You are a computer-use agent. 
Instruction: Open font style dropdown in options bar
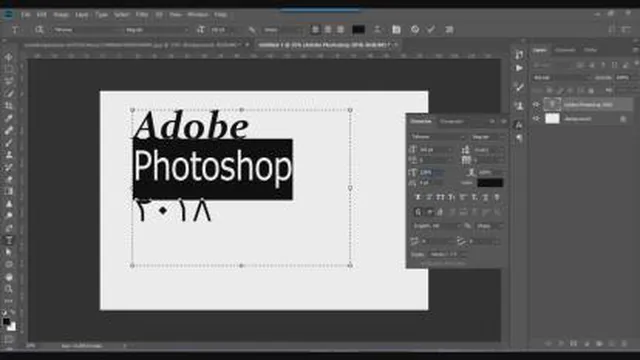point(157,30)
